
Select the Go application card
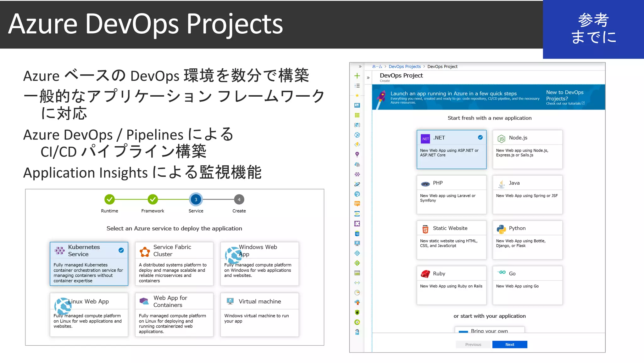[x=527, y=285]
